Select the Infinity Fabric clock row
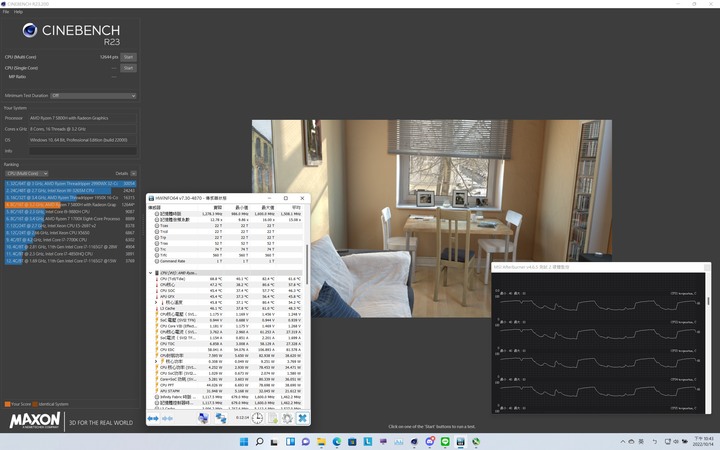The image size is (720, 450). pos(228,397)
